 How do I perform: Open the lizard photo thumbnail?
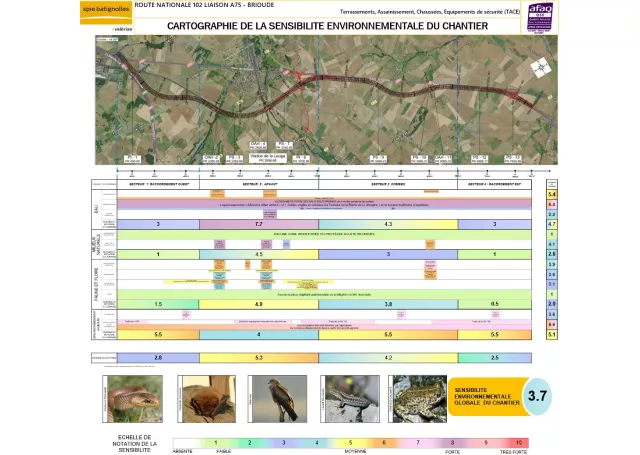click(x=350, y=398)
